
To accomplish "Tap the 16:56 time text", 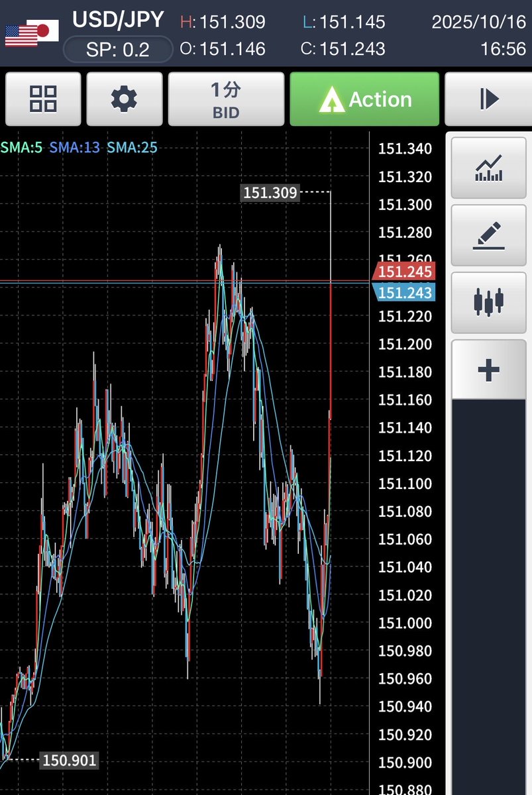I will pos(503,49).
